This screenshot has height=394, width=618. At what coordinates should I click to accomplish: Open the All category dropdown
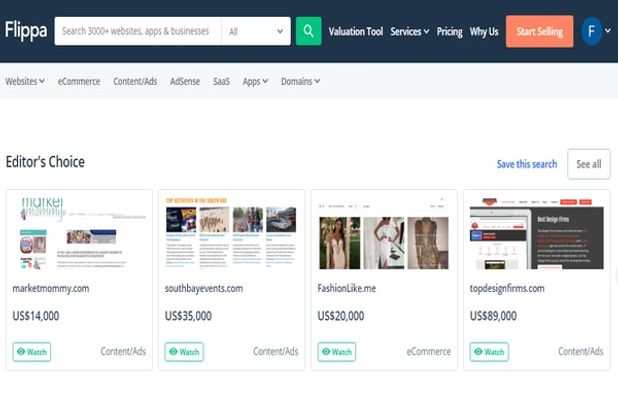256,31
